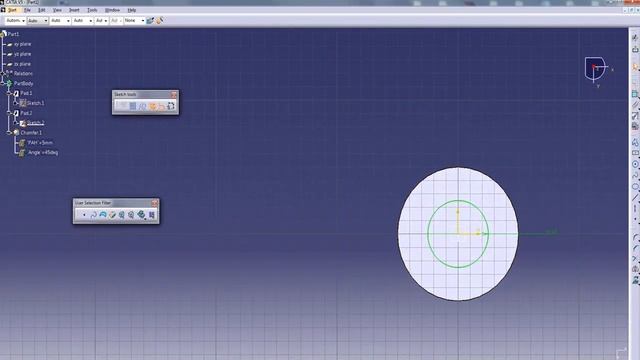Open the Tools menu
Viewport: 640px width, 360px height.
tap(92, 10)
